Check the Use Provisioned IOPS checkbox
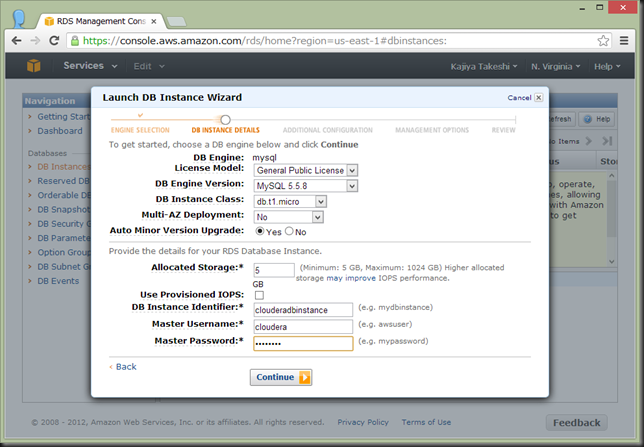The height and width of the screenshot is (447, 644). pos(259,295)
